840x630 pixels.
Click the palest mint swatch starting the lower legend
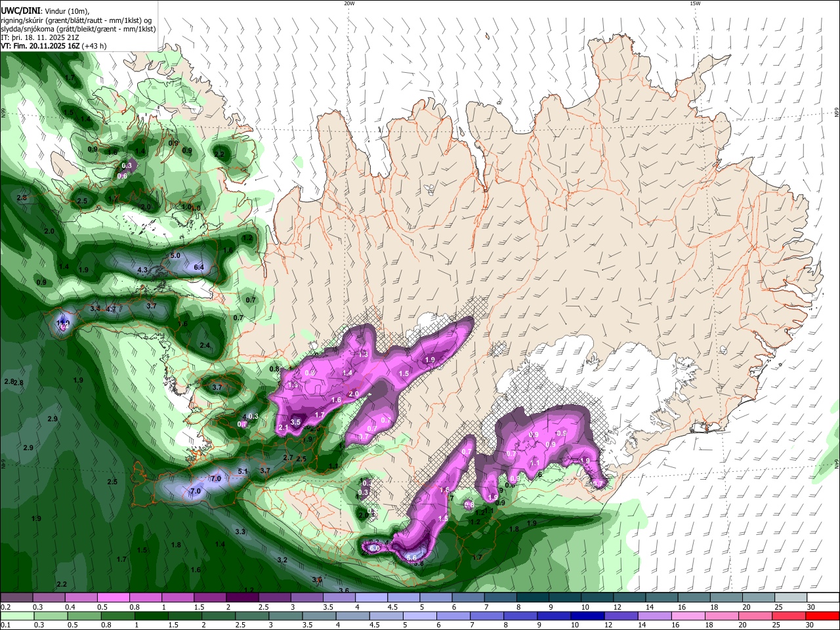[17, 616]
